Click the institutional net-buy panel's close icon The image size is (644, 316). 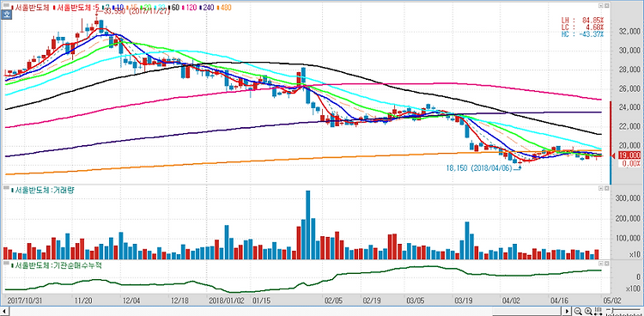[606, 263]
